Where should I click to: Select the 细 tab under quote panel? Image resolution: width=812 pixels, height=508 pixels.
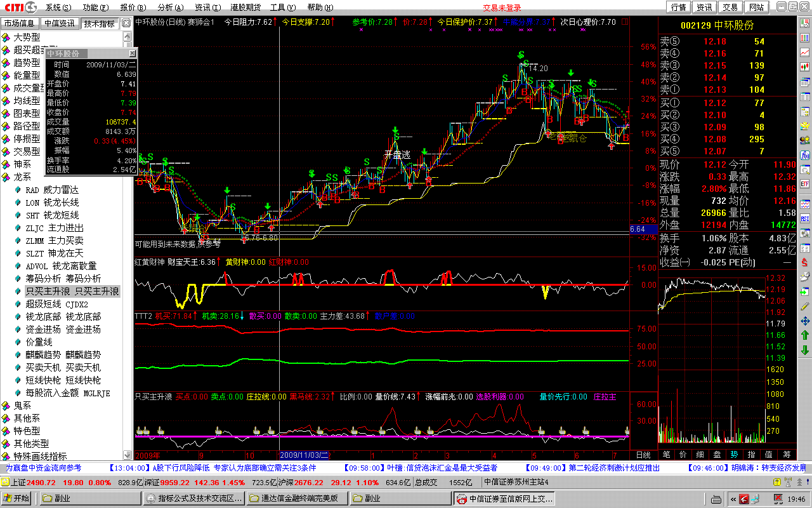coord(700,455)
